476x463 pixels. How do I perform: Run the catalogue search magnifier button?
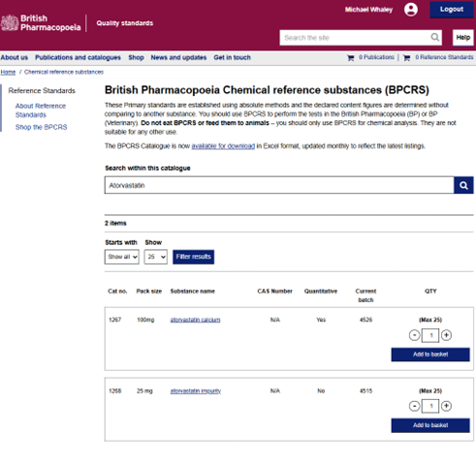[463, 185]
